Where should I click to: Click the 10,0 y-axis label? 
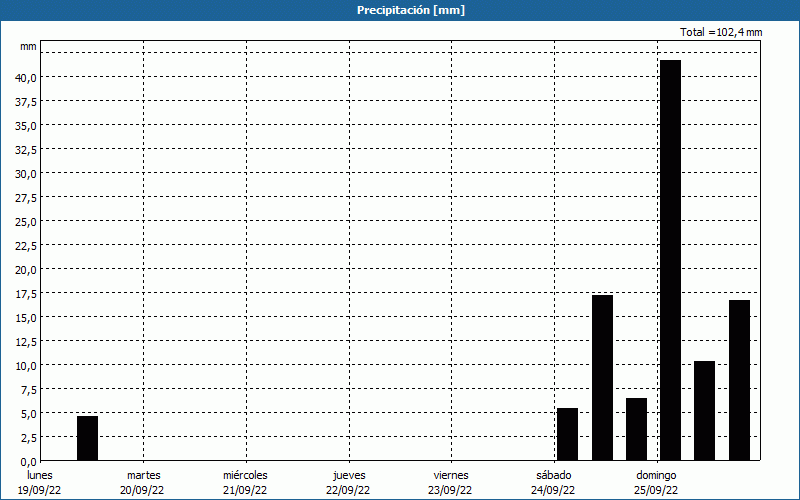[x=26, y=366]
